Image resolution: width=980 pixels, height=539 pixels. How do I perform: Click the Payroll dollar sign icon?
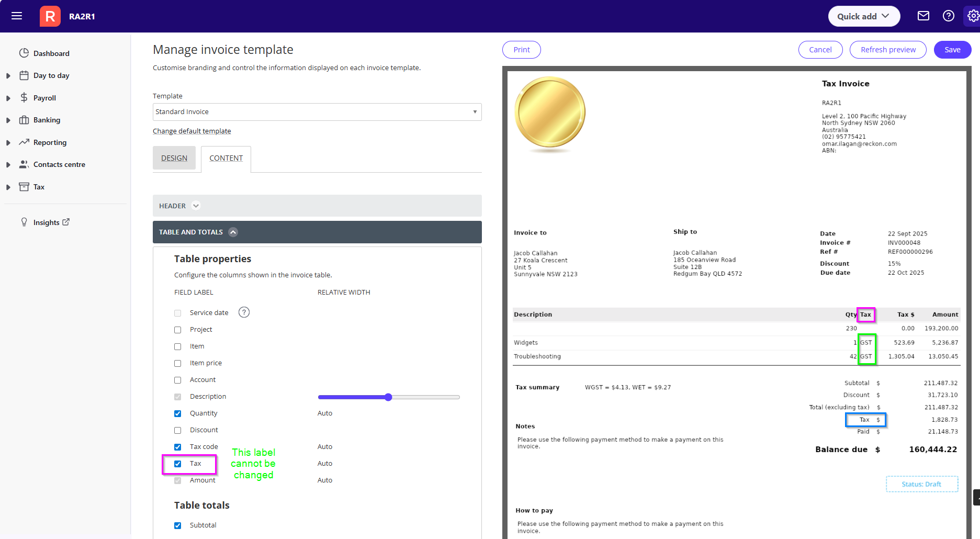coord(24,97)
